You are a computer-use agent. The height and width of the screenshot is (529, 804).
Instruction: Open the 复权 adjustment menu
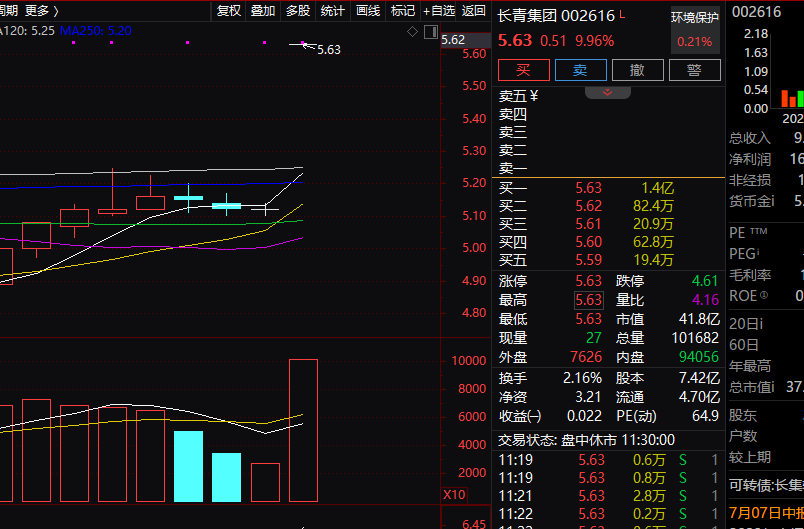(x=228, y=10)
